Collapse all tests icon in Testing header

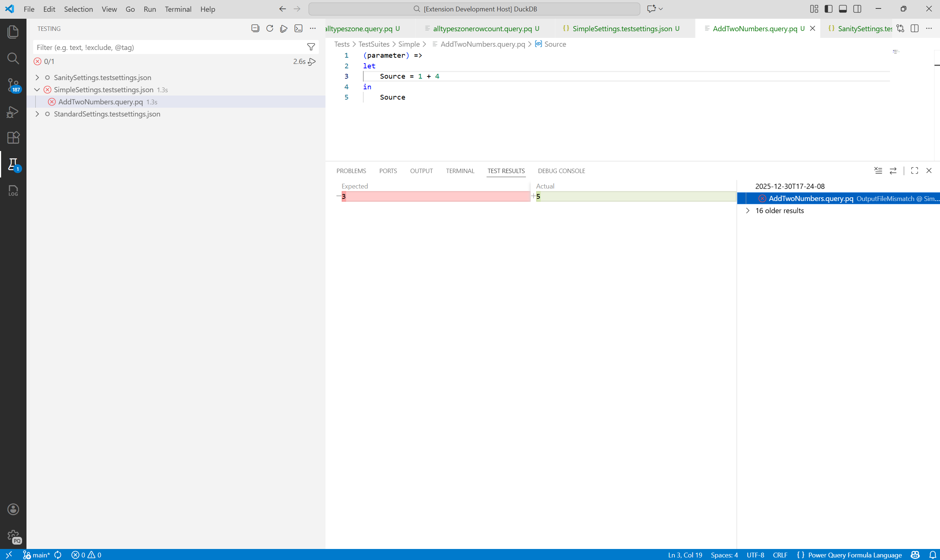(255, 28)
